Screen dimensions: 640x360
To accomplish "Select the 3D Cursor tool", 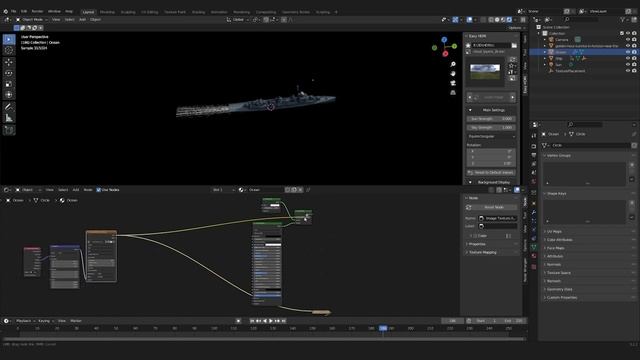I will tap(9, 50).
